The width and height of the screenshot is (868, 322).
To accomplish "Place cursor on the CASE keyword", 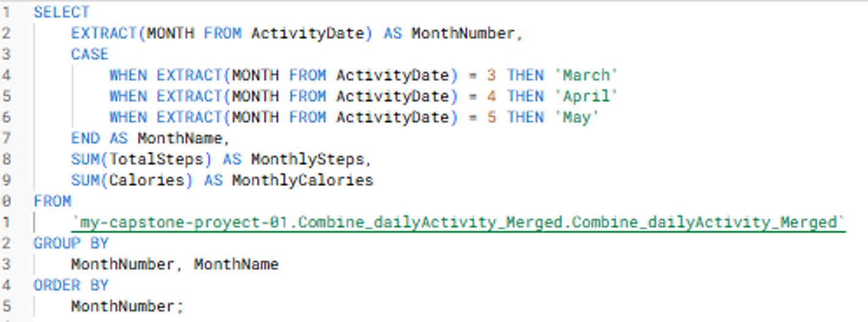I will pos(89,54).
